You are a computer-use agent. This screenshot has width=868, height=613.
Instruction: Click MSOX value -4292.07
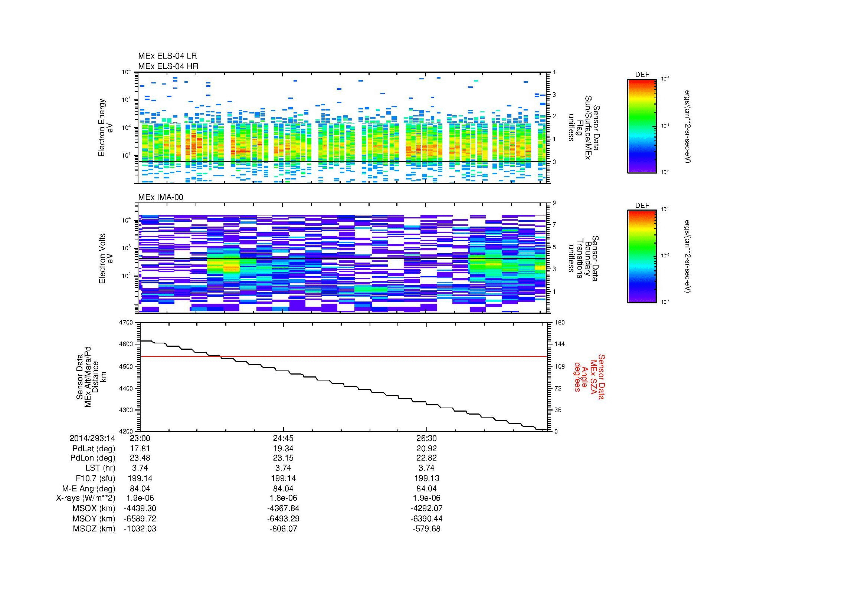coord(426,508)
